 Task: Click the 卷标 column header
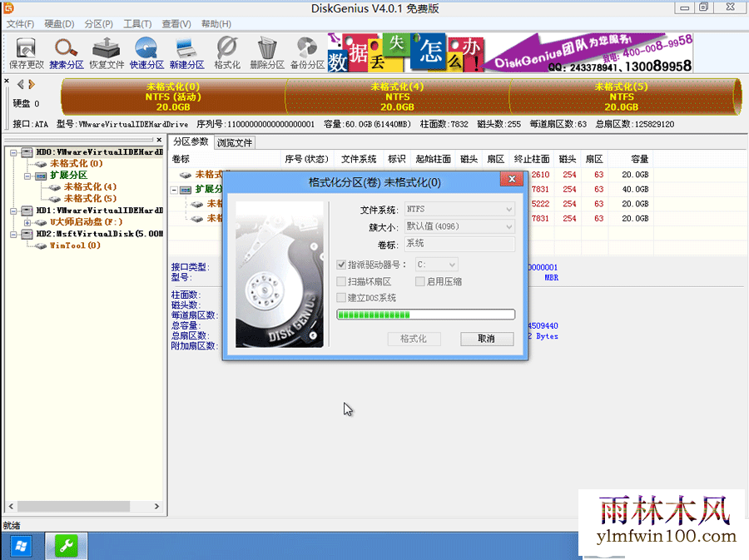[x=225, y=159]
